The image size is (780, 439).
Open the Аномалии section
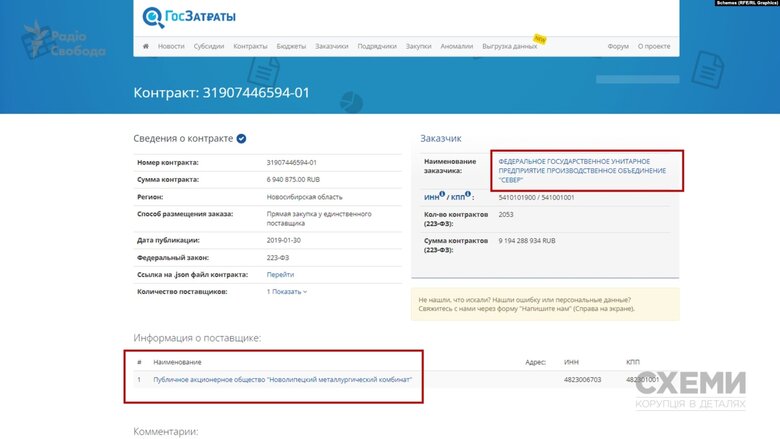tap(457, 46)
